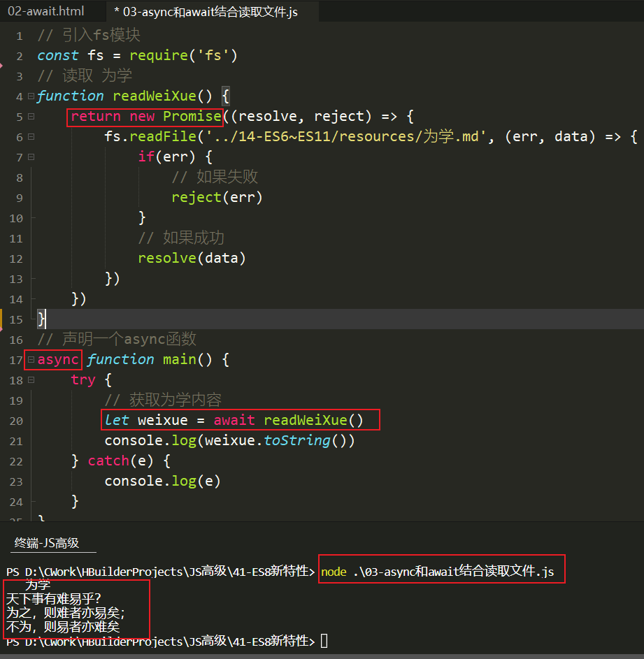This screenshot has width=644, height=659.
Task: Click the comment '// 声明一个async函数'
Action: 117,339
